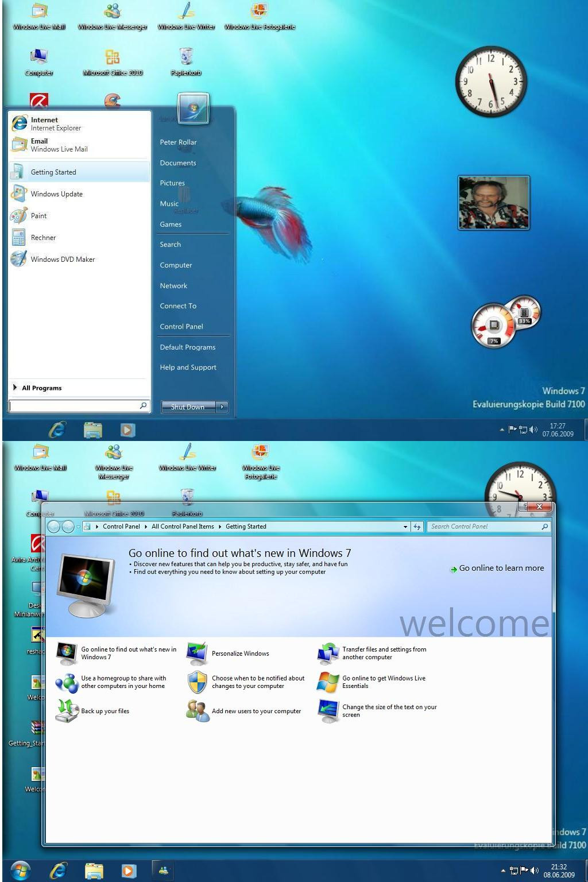Launch Windows Live Mail from Start menu Email entry
The image size is (588, 882).
(79, 145)
